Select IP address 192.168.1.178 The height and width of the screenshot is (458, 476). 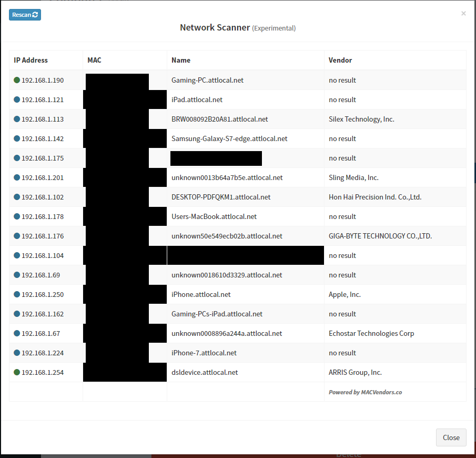coord(43,216)
